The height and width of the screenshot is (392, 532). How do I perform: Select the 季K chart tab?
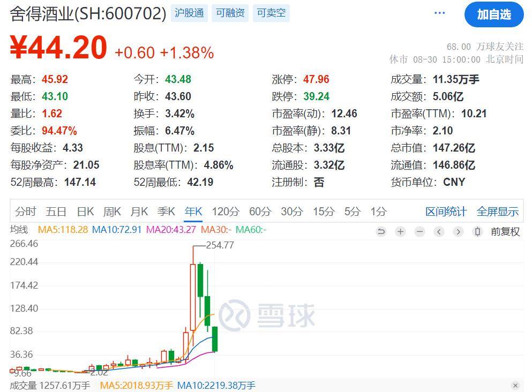click(166, 212)
